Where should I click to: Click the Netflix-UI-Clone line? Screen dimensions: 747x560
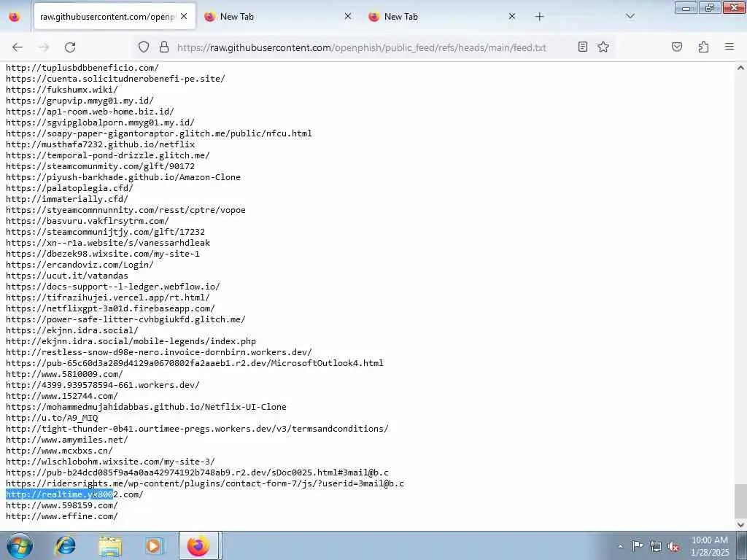(146, 407)
